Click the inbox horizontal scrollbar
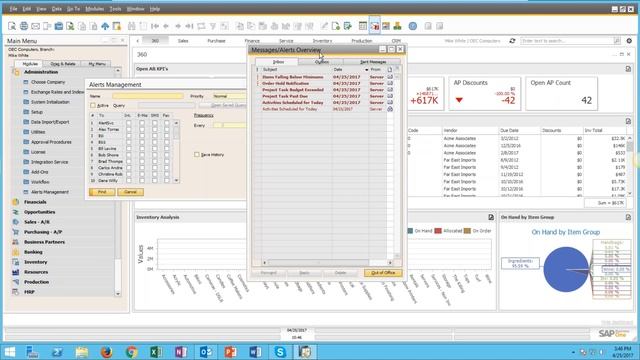 pos(327,262)
